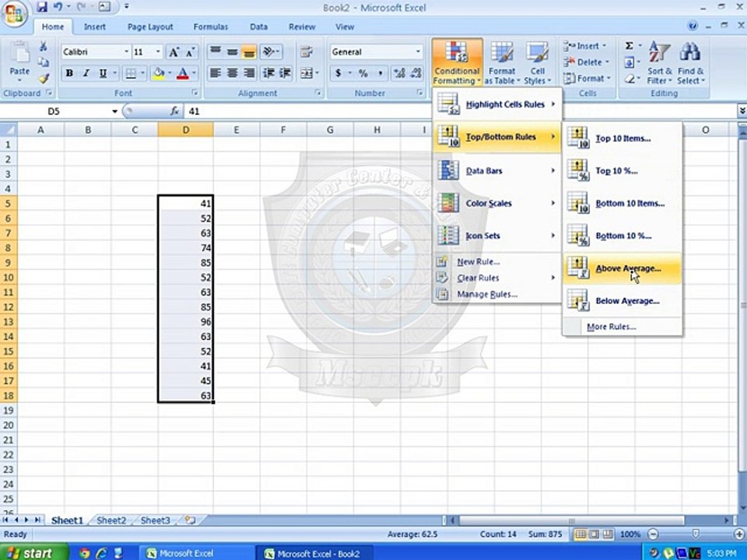This screenshot has height=560, width=747.
Task: Open Cell Styles gallery
Action: pyautogui.click(x=538, y=63)
